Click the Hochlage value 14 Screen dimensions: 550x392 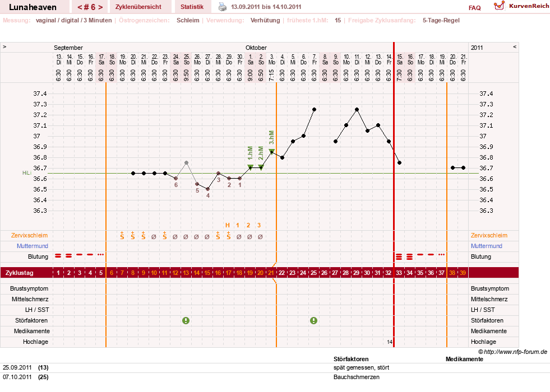[x=390, y=342]
